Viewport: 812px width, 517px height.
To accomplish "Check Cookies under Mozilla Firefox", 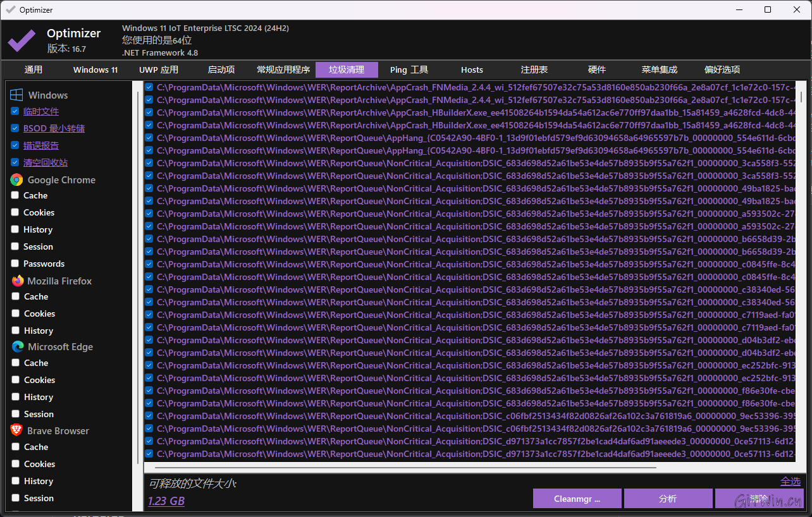I will [14, 313].
